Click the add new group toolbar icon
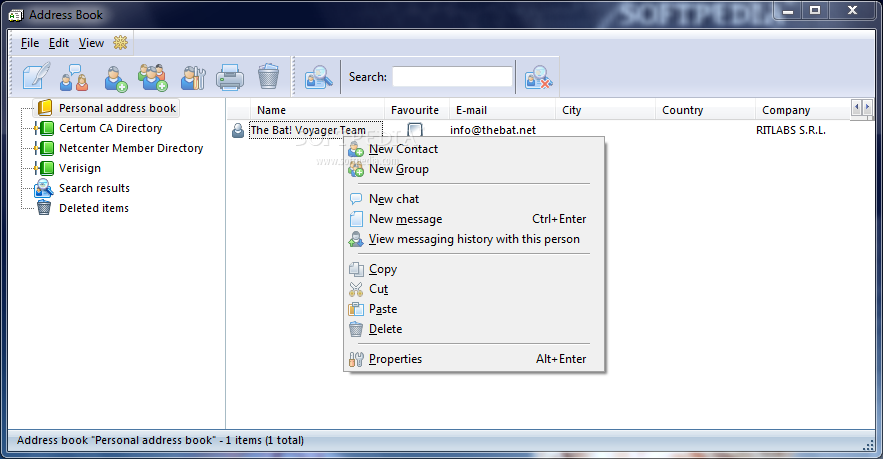This screenshot has height=459, width=883. pyautogui.click(x=153, y=77)
